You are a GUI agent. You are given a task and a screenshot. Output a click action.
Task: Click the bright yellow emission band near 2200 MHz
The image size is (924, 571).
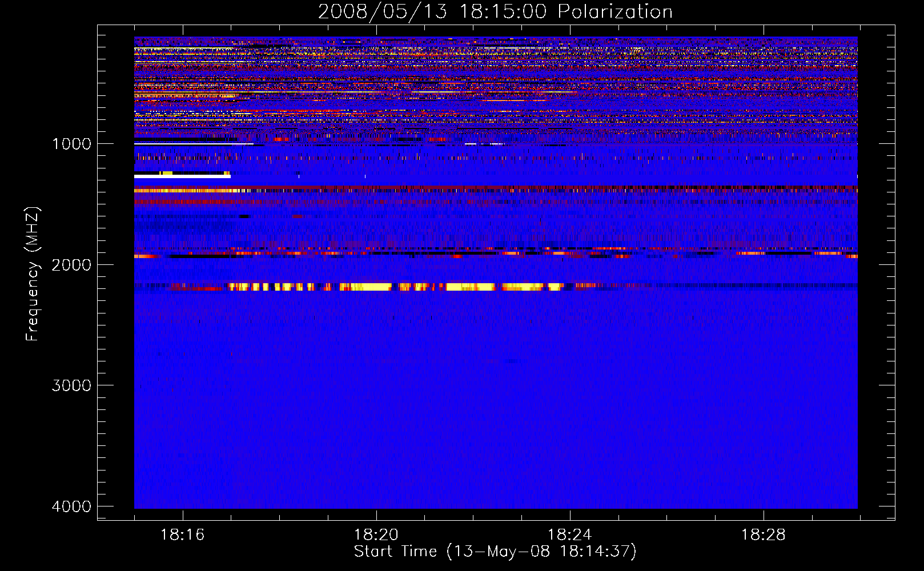point(395,287)
